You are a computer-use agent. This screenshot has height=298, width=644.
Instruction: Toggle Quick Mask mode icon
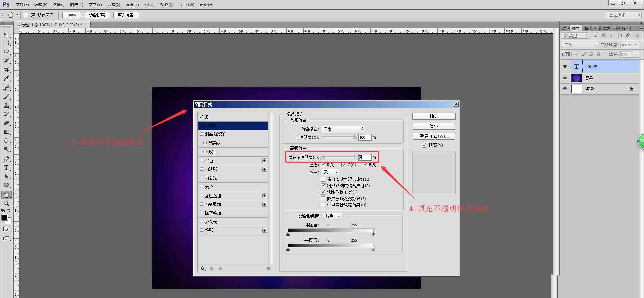[6, 229]
